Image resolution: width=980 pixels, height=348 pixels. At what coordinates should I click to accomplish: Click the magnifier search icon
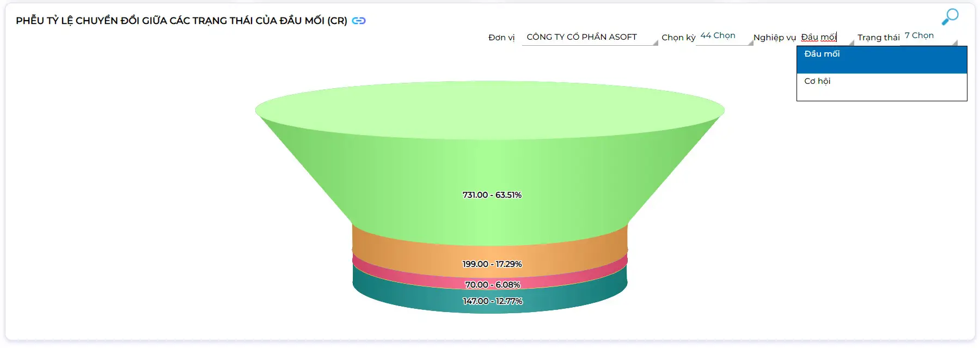tap(950, 17)
